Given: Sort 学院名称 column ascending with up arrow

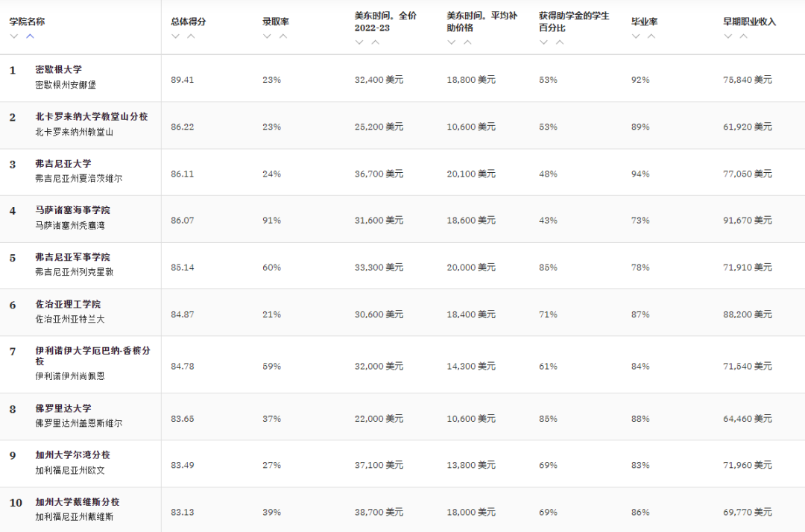Looking at the screenshot, I should click(x=30, y=36).
